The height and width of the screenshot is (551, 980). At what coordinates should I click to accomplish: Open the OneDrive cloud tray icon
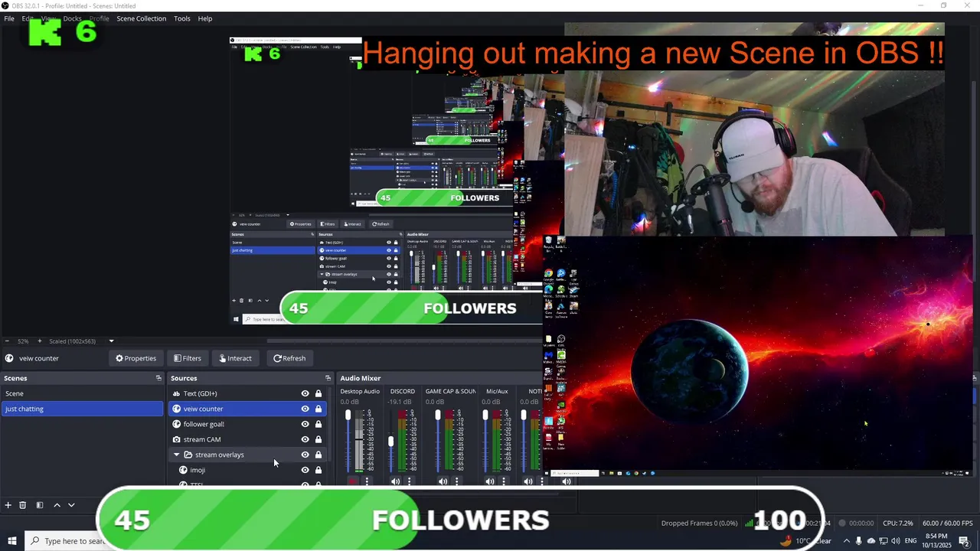point(871,541)
